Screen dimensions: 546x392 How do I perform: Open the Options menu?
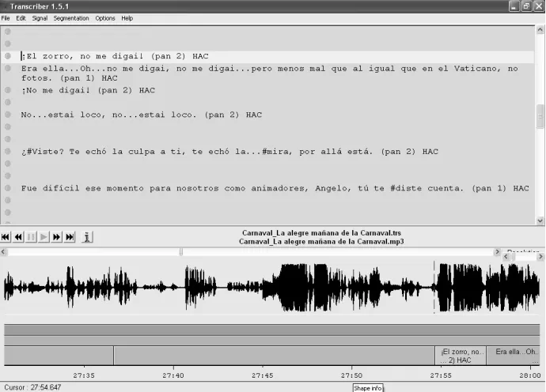point(105,18)
